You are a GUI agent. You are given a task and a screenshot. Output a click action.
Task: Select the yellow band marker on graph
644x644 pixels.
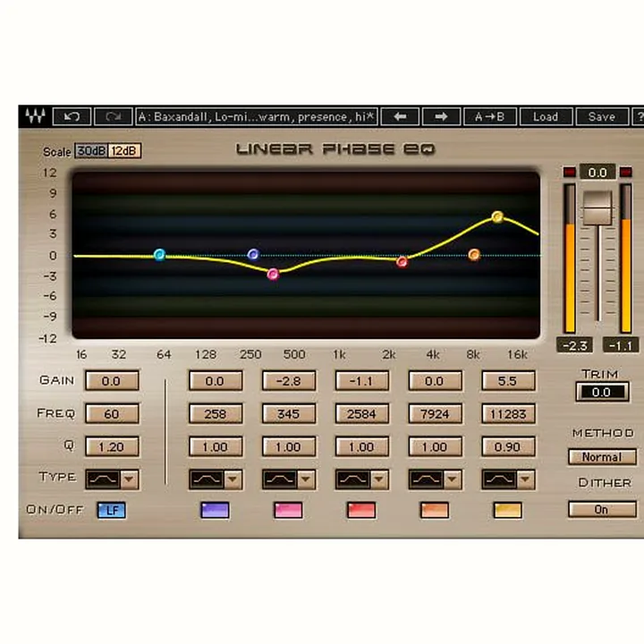click(497, 216)
